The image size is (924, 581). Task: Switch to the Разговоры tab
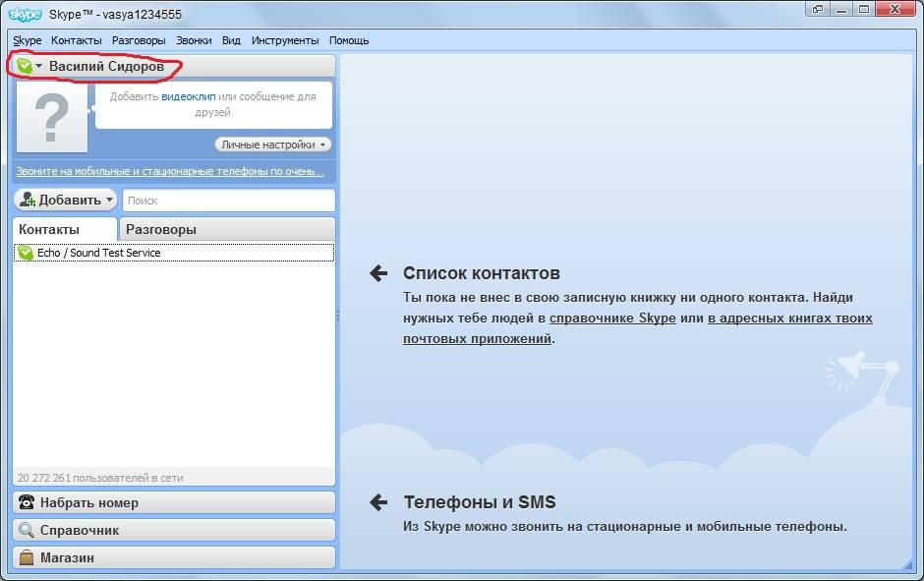coord(227,229)
